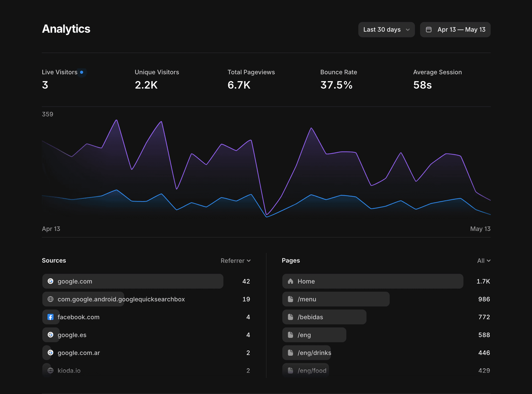Select the google.com.ar source row
This screenshot has height=394, width=532.
tap(146, 353)
